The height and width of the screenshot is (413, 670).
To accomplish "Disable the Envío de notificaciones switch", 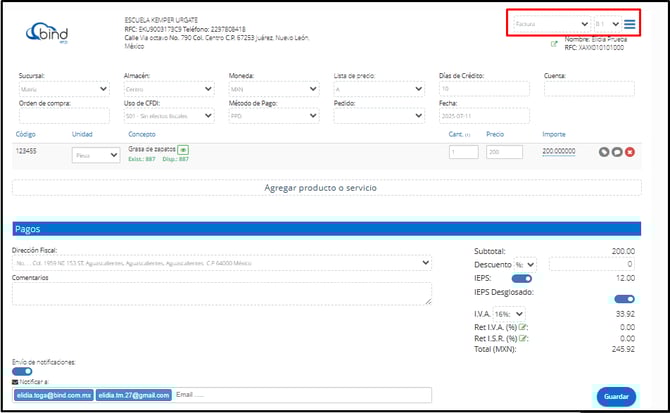I will pyautogui.click(x=22, y=370).
